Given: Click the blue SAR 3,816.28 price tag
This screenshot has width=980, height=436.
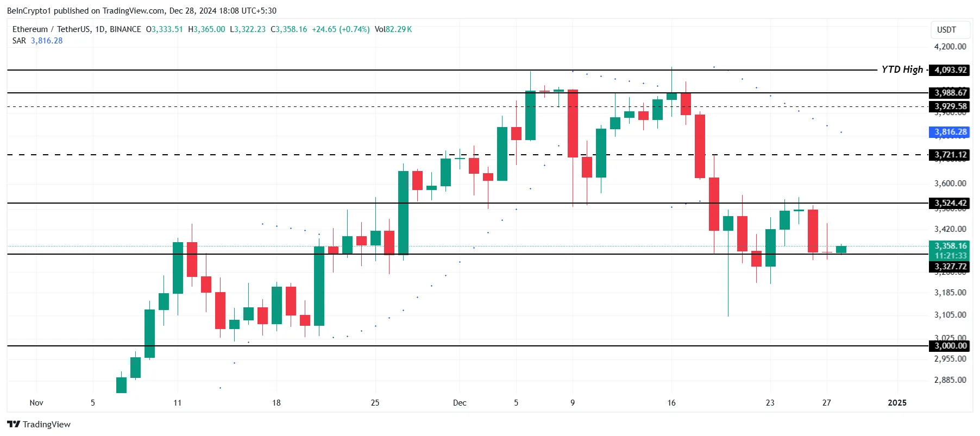Looking at the screenshot, I should coord(950,132).
